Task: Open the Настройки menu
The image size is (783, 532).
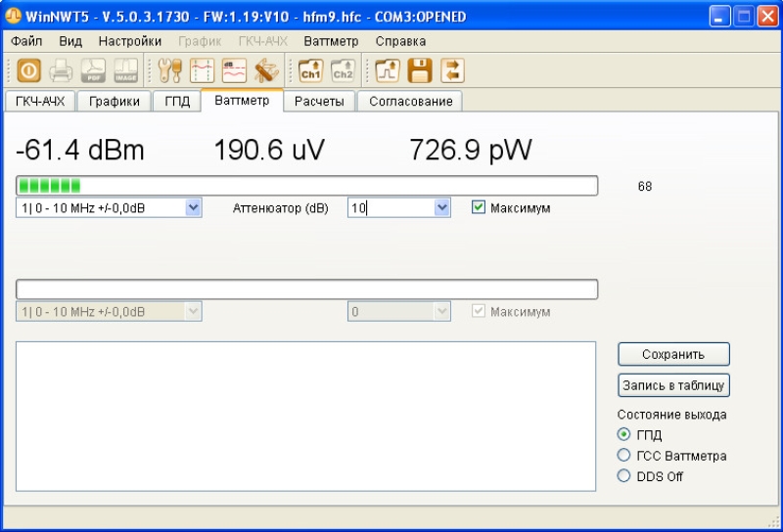Action: 130,41
